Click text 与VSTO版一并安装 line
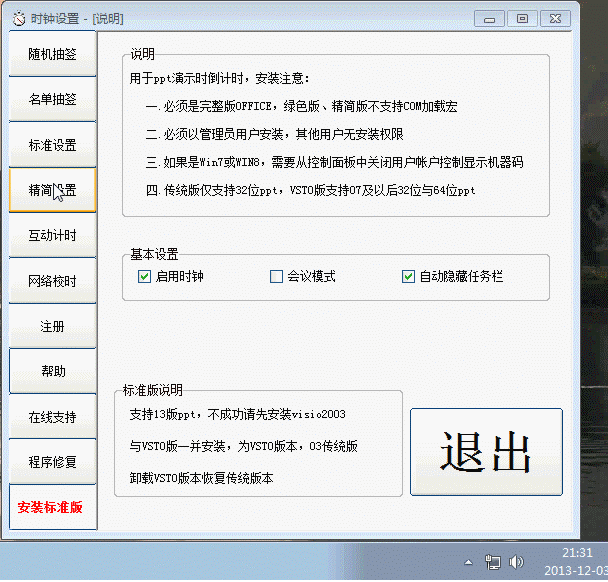 pyautogui.click(x=244, y=446)
